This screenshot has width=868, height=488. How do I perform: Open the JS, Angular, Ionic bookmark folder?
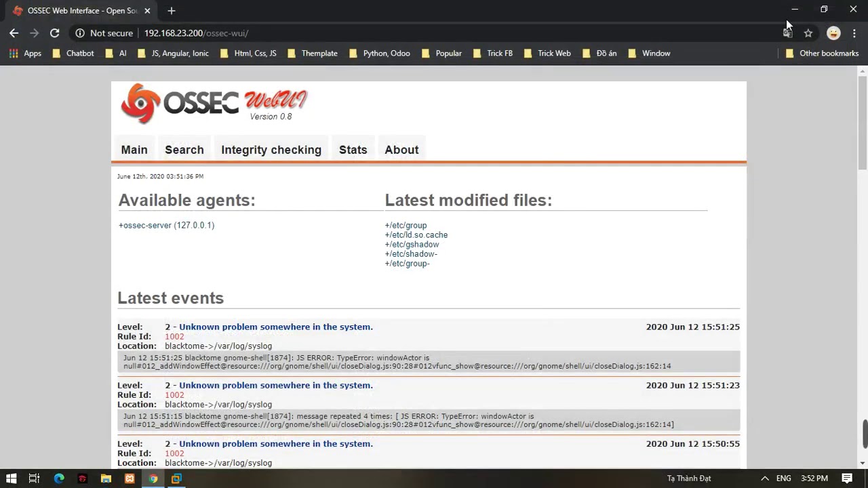tap(173, 53)
